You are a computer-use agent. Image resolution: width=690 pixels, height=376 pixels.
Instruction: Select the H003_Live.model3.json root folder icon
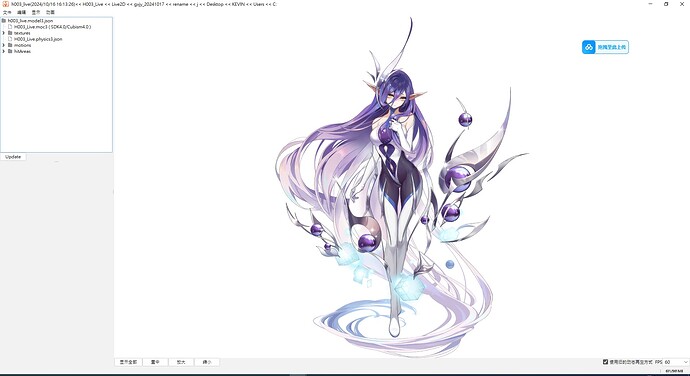tap(4, 21)
